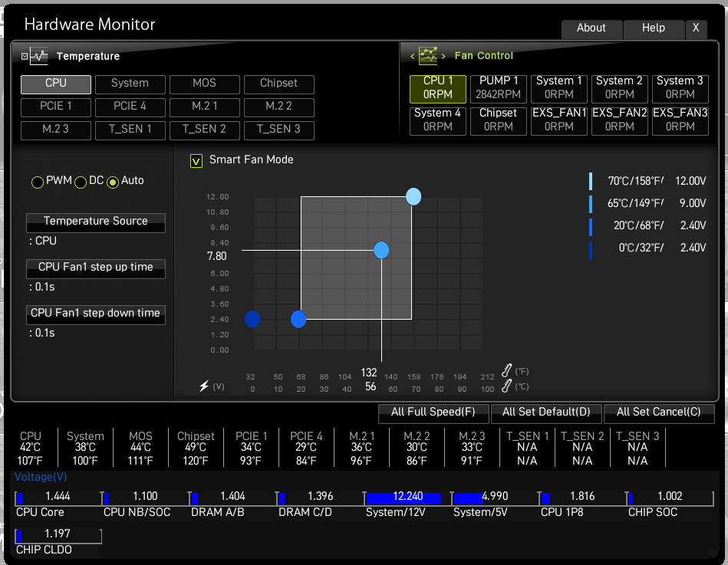Click the Fahrenheit thermometer icon

[506, 370]
